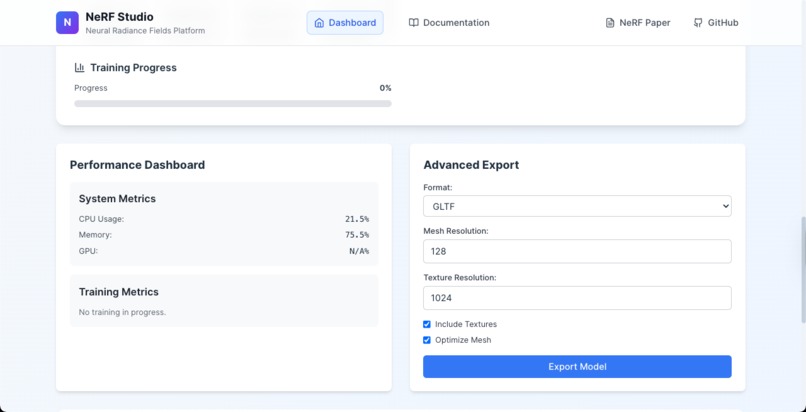Click the 'Progress' label above the bar
The width and height of the screenshot is (806, 412).
tap(91, 88)
